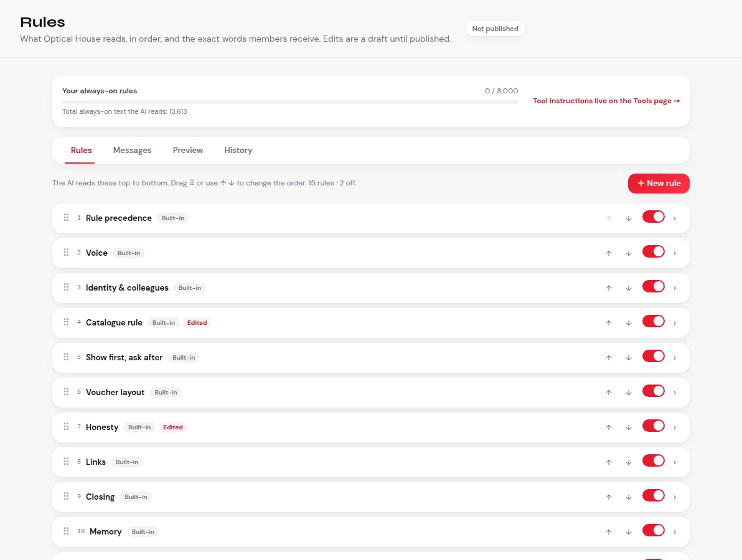Grab handle icon on Catalogue rule row
Image resolution: width=742 pixels, height=560 pixels.
(x=66, y=322)
